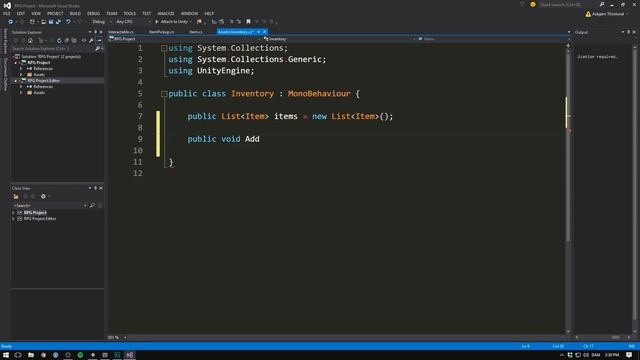The width and height of the screenshot is (640, 360).
Task: Expand RPG Project.Editor in Class View
Action: pyautogui.click(x=13, y=219)
